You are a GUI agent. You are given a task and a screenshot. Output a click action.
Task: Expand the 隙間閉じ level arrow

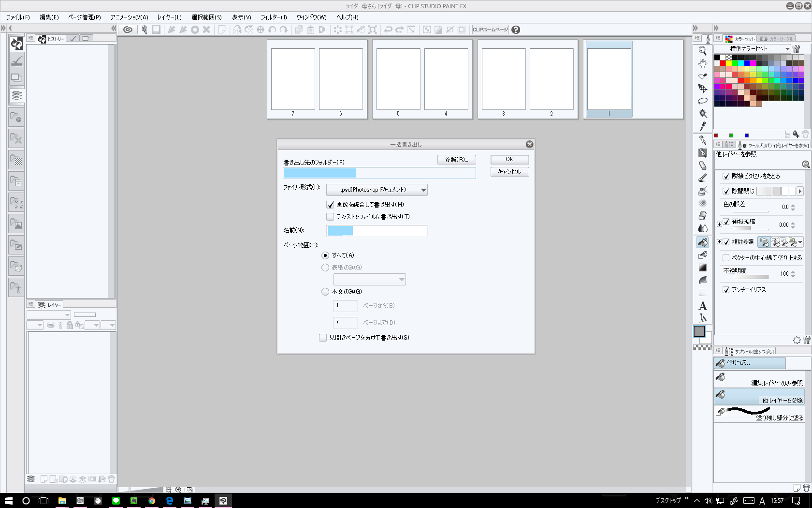800,191
